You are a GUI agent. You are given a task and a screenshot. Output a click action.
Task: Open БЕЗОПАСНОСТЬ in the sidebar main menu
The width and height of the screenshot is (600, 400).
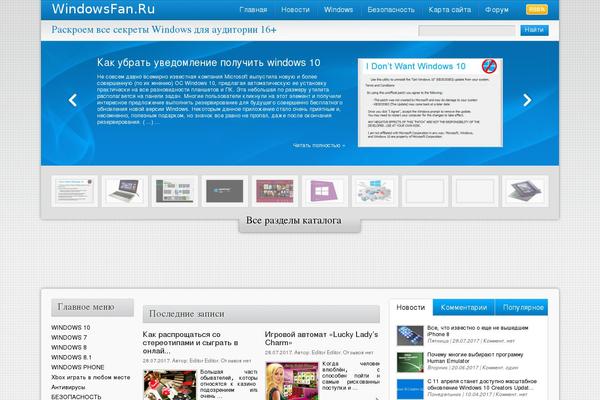[76, 397]
